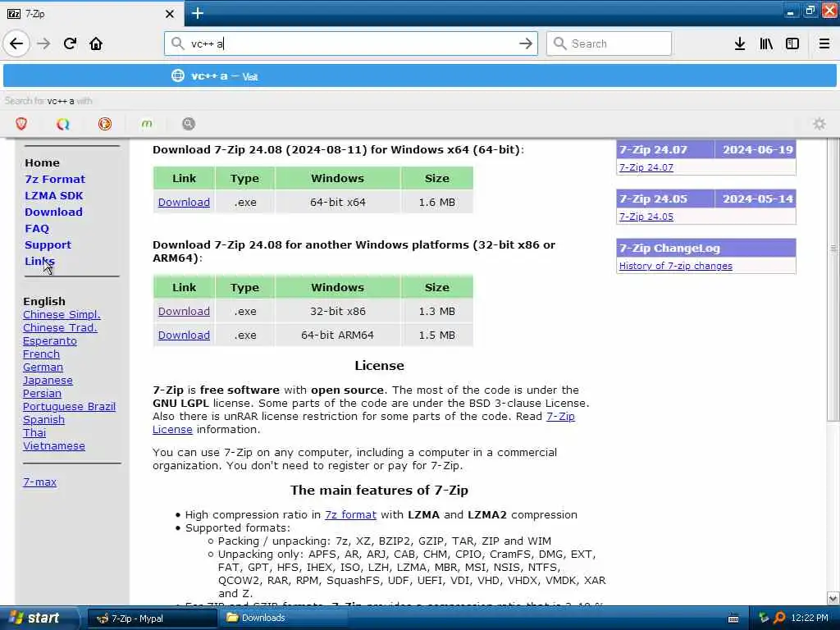Open the Download sidebar link

53,212
